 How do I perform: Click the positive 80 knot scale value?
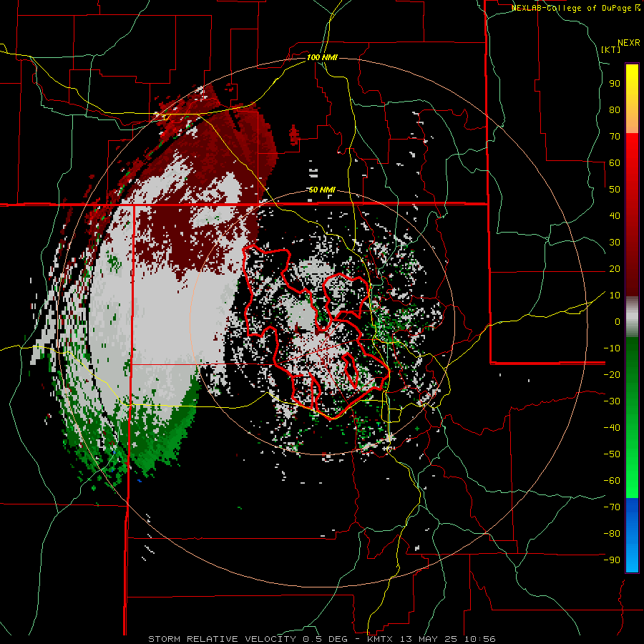coord(615,110)
